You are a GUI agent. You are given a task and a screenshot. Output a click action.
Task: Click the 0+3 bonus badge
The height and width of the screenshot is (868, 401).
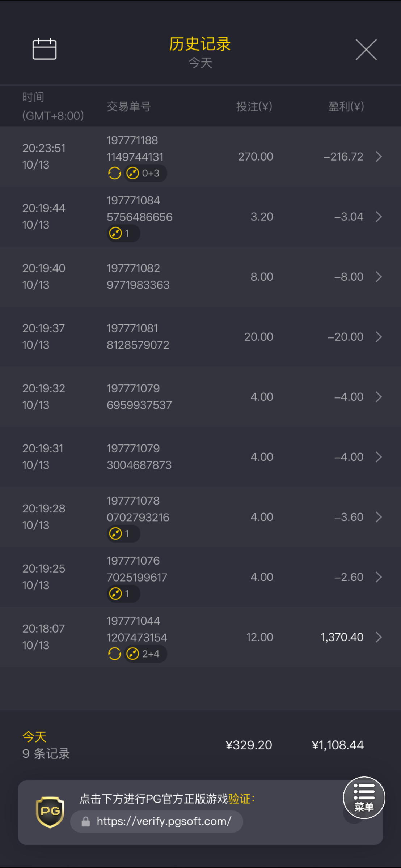[145, 173]
